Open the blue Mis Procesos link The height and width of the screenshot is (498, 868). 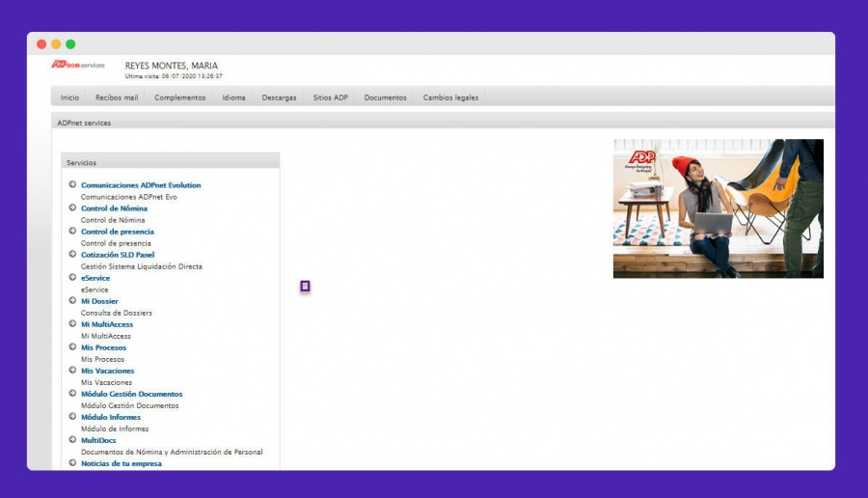tap(103, 347)
